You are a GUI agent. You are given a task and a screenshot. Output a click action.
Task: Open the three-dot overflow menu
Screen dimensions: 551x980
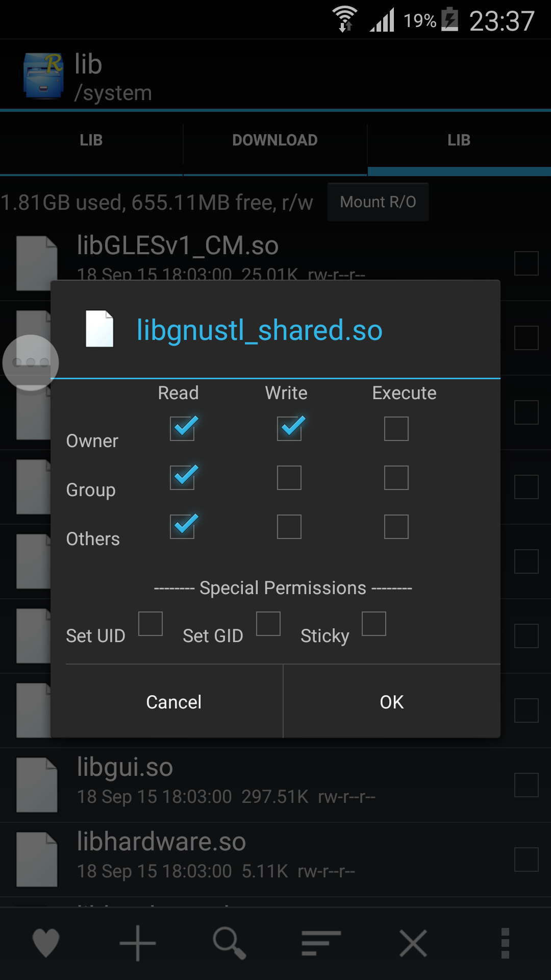pos(505,943)
